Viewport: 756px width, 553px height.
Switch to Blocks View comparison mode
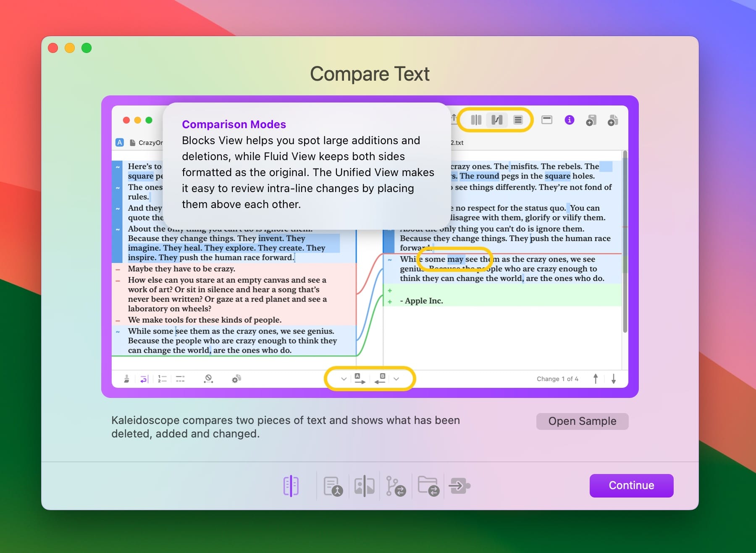[476, 120]
